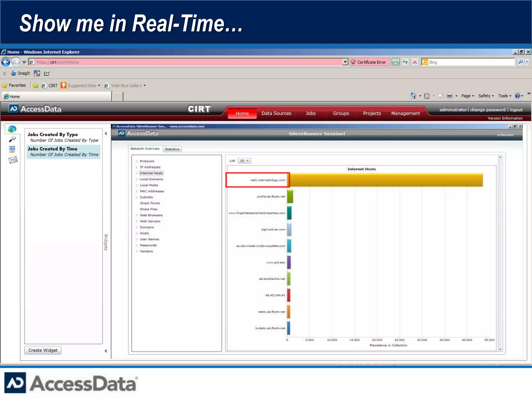
Task: Click the RSS feeds icon
Action: tap(427, 96)
